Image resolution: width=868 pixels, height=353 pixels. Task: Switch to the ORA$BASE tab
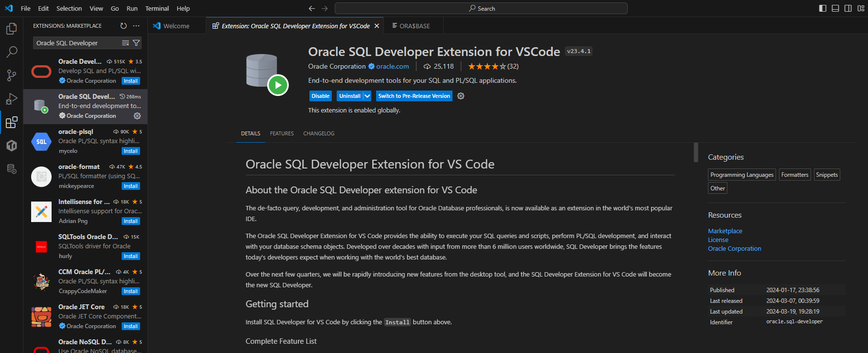pos(414,26)
